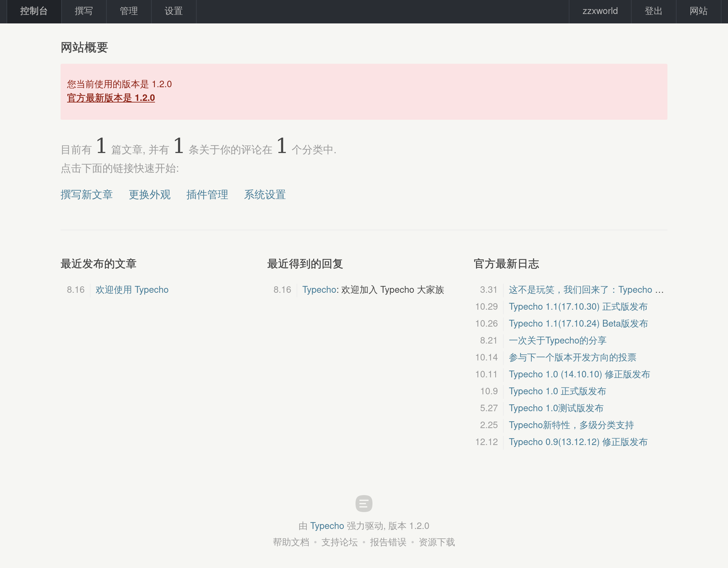Open the 设置 menu item
Image resolution: width=728 pixels, height=568 pixels.
pos(173,11)
